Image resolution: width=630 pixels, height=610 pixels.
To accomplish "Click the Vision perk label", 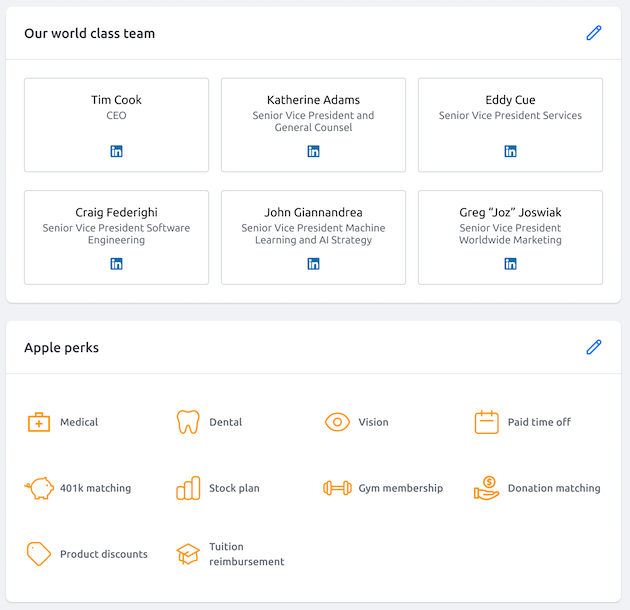I will pyautogui.click(x=373, y=422).
